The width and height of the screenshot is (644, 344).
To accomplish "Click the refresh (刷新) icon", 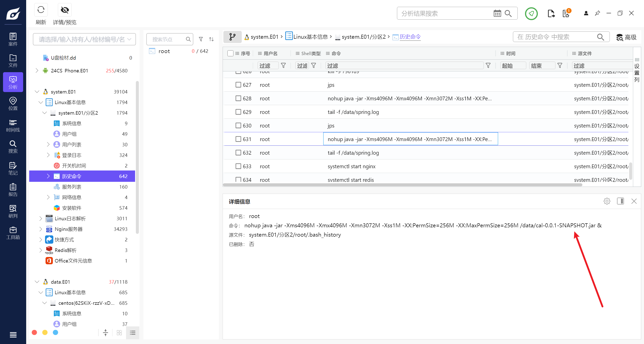I will [x=41, y=10].
